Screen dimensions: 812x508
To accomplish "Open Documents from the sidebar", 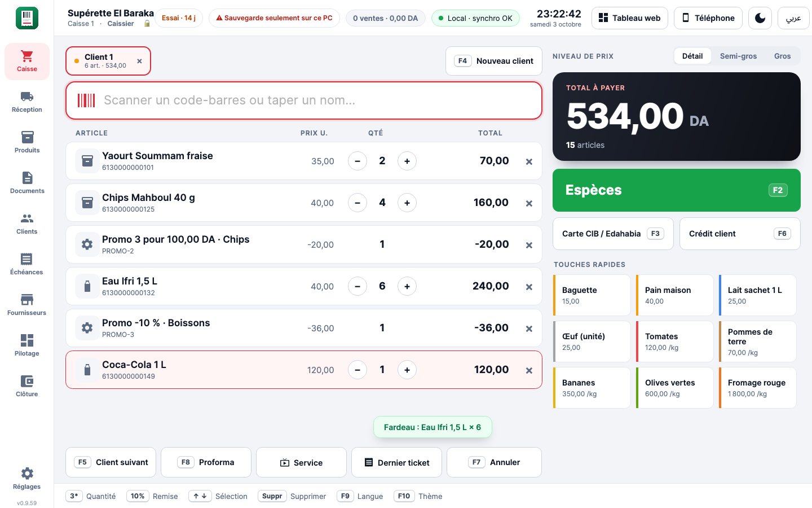I will (x=27, y=183).
